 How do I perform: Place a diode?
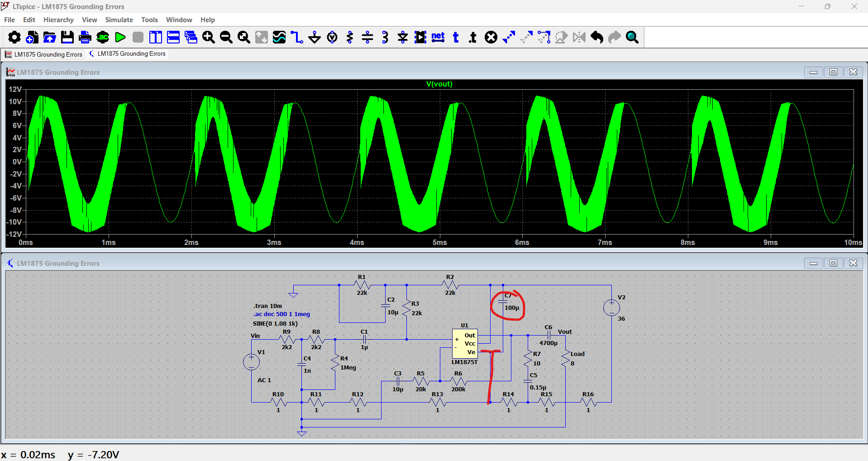(403, 37)
